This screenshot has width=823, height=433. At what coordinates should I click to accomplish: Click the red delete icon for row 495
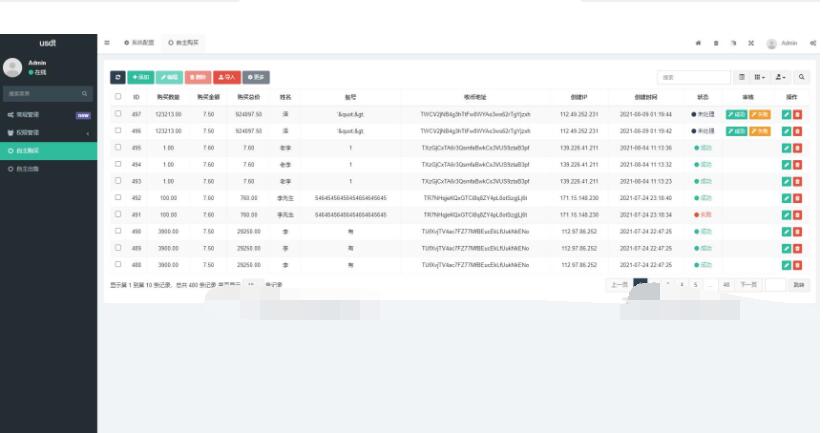(798, 148)
